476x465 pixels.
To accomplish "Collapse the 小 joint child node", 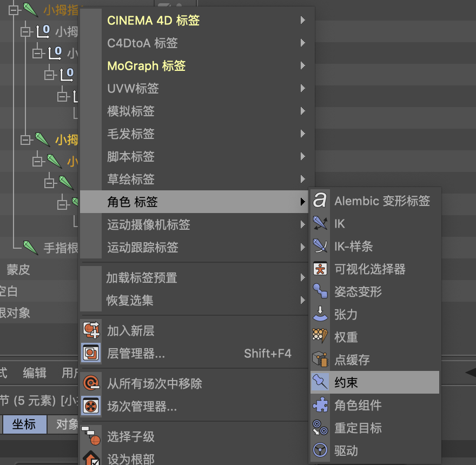I will (38, 162).
